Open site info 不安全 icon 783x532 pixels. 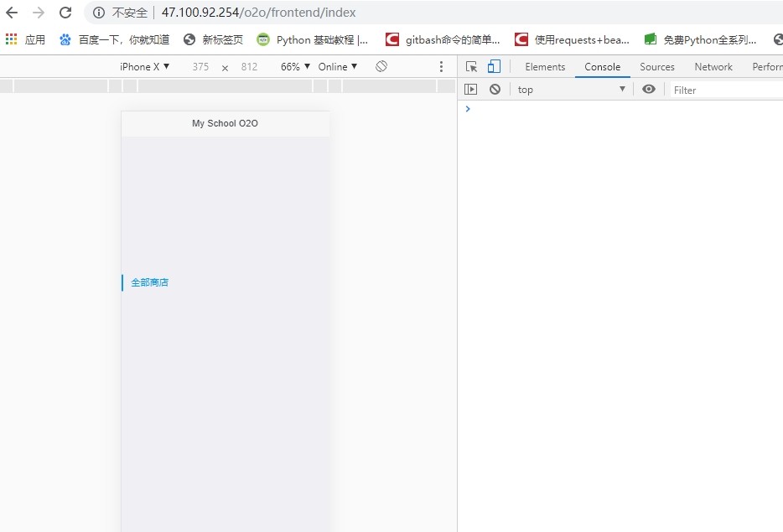tap(99, 13)
